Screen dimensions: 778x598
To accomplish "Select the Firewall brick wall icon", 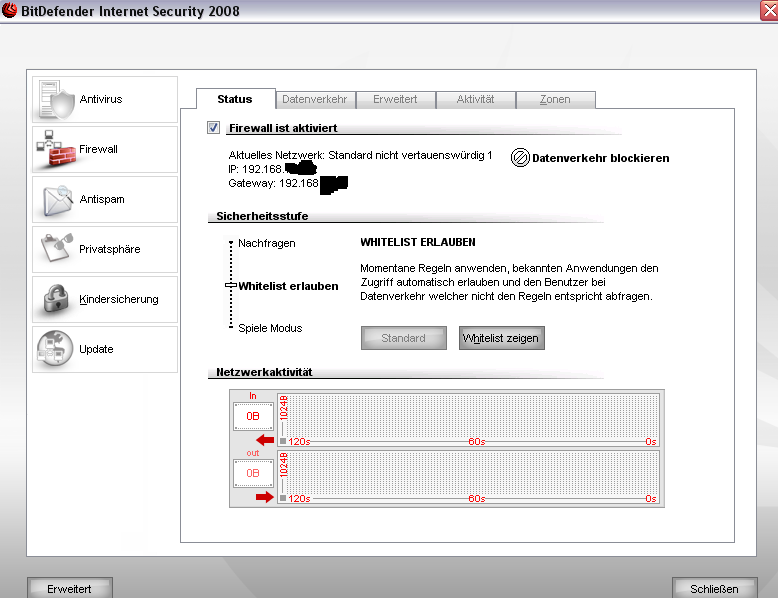I will [56, 149].
